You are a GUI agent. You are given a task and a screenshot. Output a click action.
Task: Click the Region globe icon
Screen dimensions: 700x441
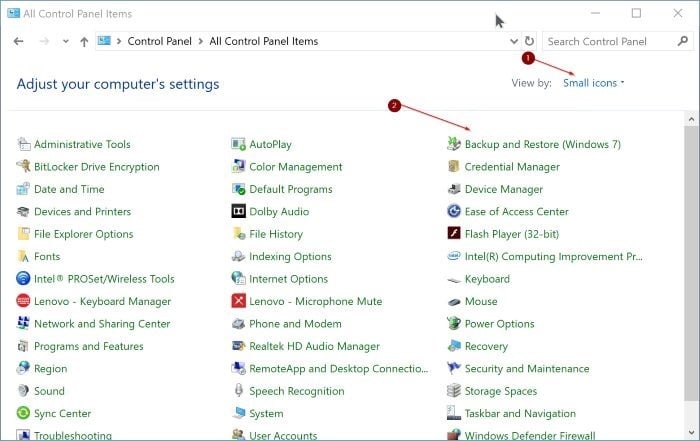coord(23,369)
